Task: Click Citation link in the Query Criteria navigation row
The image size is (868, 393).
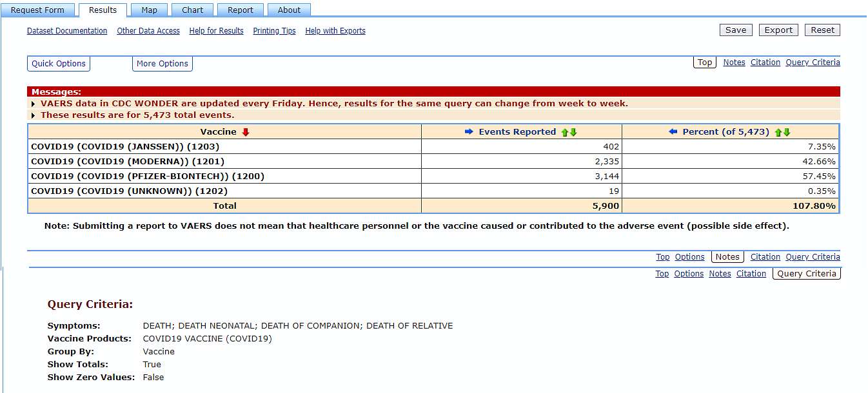Action: point(751,274)
